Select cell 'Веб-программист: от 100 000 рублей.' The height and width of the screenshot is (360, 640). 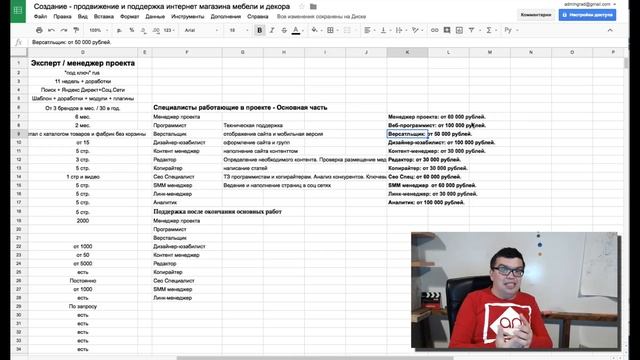(437, 125)
